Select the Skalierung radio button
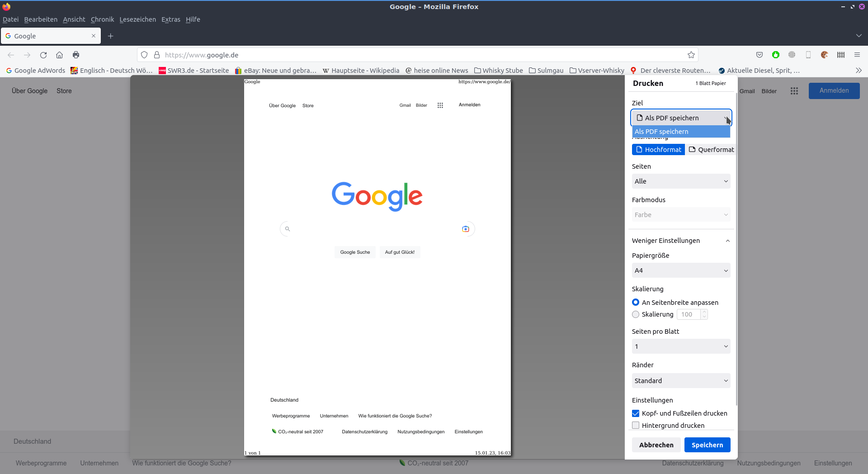Screen dimensions: 868x474 pyautogui.click(x=636, y=314)
